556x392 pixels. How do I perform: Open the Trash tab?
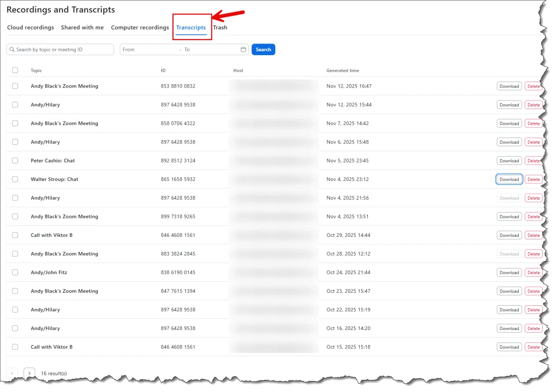pyautogui.click(x=220, y=27)
